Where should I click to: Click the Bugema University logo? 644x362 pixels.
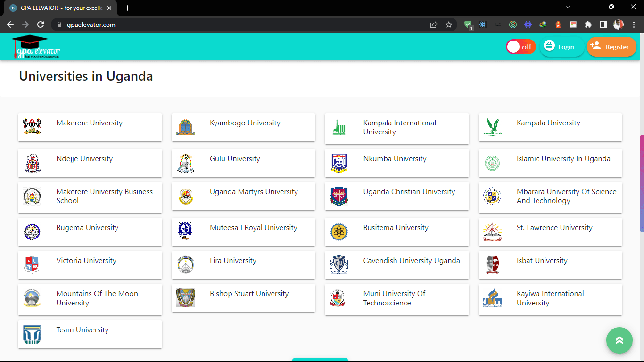pos(32,231)
